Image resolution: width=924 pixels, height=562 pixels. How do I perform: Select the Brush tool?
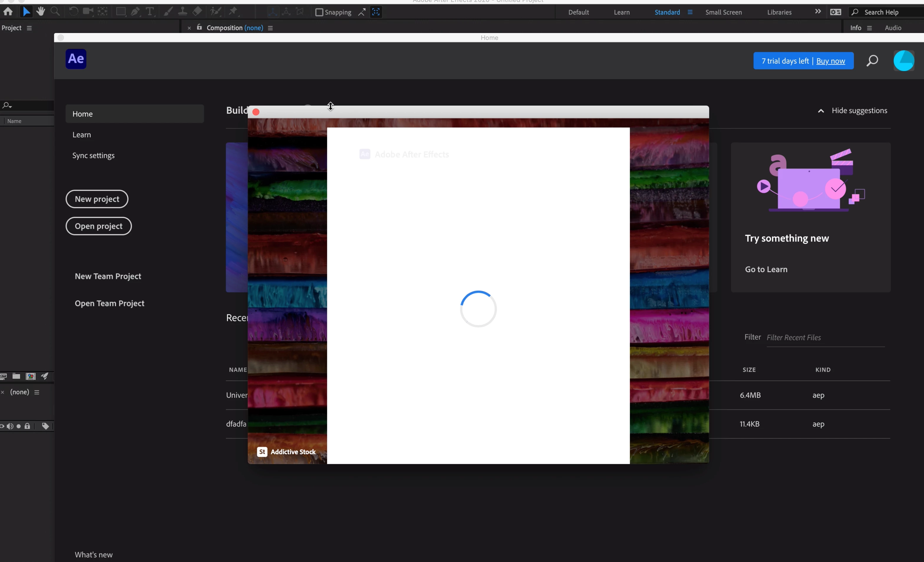point(168,11)
